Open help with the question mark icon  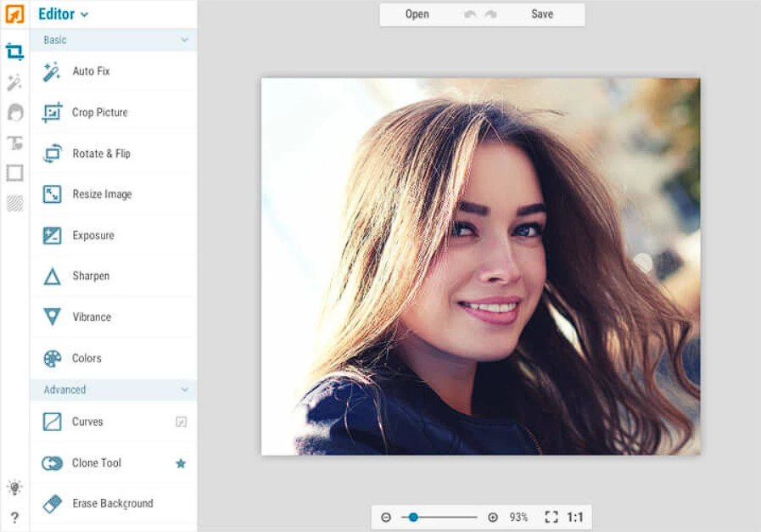coord(14,517)
